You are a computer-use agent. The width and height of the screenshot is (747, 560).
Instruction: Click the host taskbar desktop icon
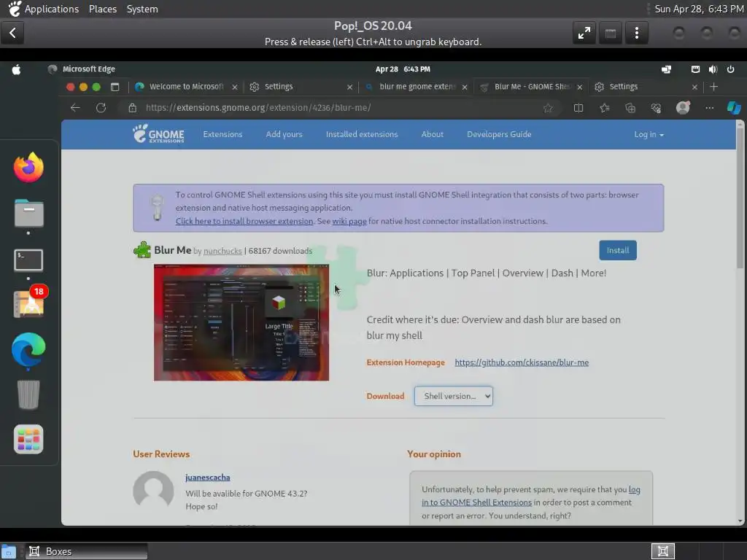(8, 551)
